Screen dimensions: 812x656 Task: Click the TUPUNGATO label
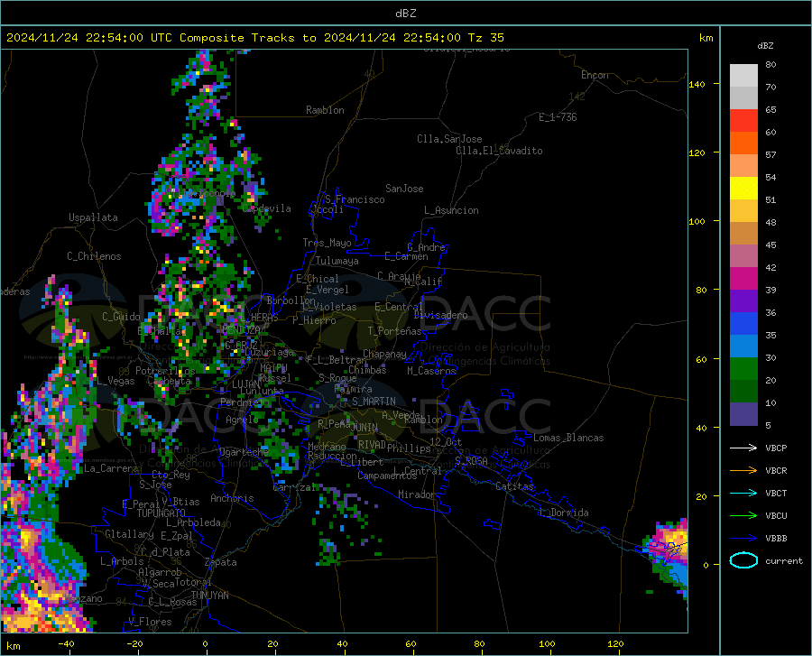click(161, 513)
